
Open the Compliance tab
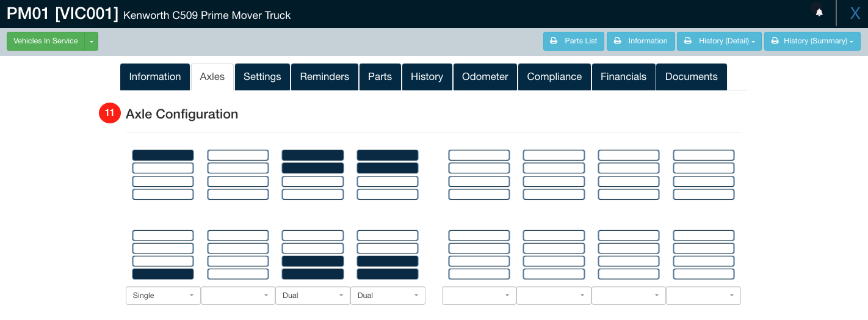tap(554, 77)
